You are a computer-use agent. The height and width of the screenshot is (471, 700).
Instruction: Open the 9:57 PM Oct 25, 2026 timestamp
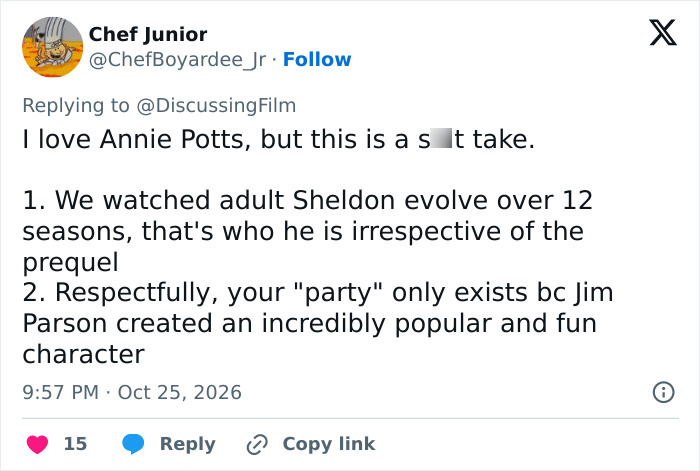coord(132,392)
